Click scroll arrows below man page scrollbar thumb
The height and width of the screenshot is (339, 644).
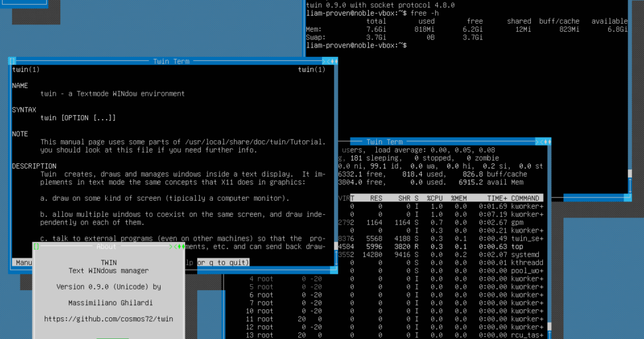click(x=336, y=258)
